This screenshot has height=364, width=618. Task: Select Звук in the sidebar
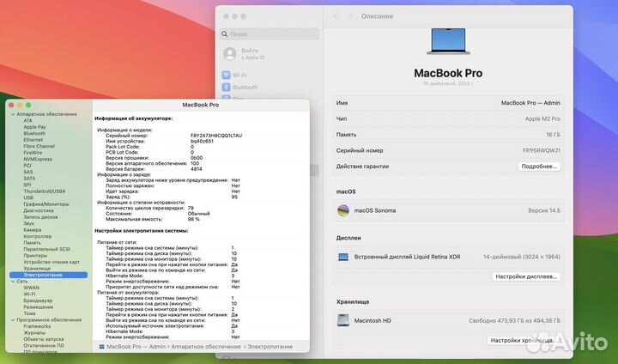(x=29, y=223)
